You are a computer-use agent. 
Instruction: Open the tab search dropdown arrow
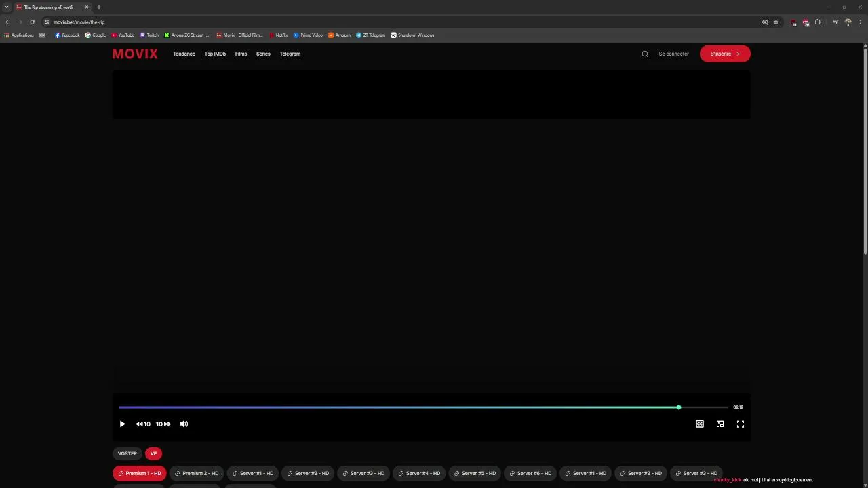6,7
